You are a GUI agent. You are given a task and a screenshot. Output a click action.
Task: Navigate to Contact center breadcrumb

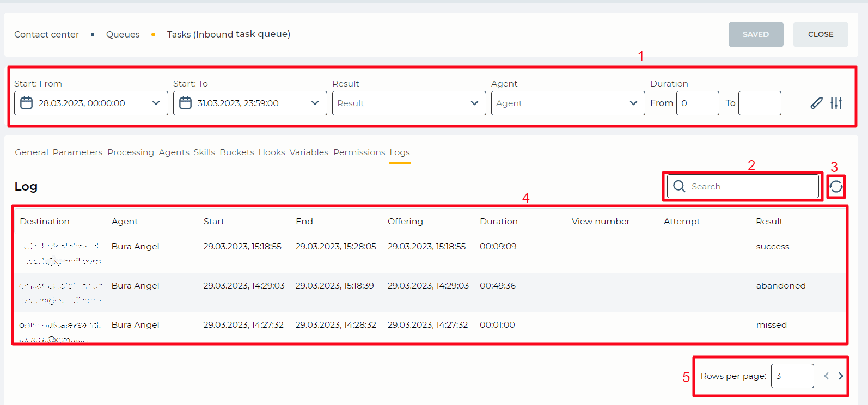point(46,34)
